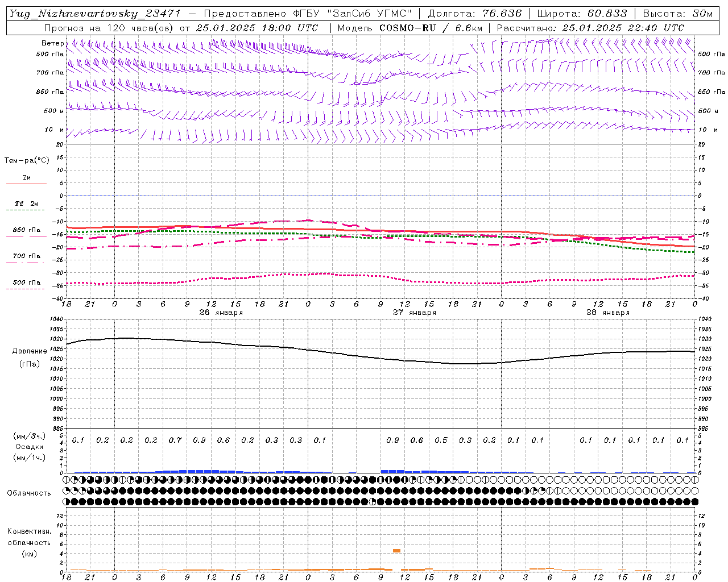Select the forecast start time 25.01.2025 18:00 UTC

point(257,28)
